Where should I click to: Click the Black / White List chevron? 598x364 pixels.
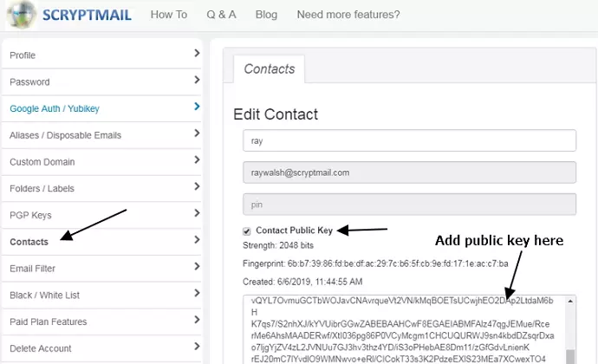coord(197,295)
